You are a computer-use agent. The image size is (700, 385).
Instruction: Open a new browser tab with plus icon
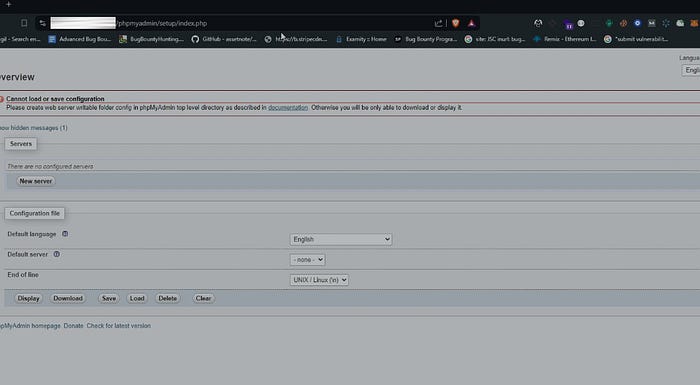(8, 4)
